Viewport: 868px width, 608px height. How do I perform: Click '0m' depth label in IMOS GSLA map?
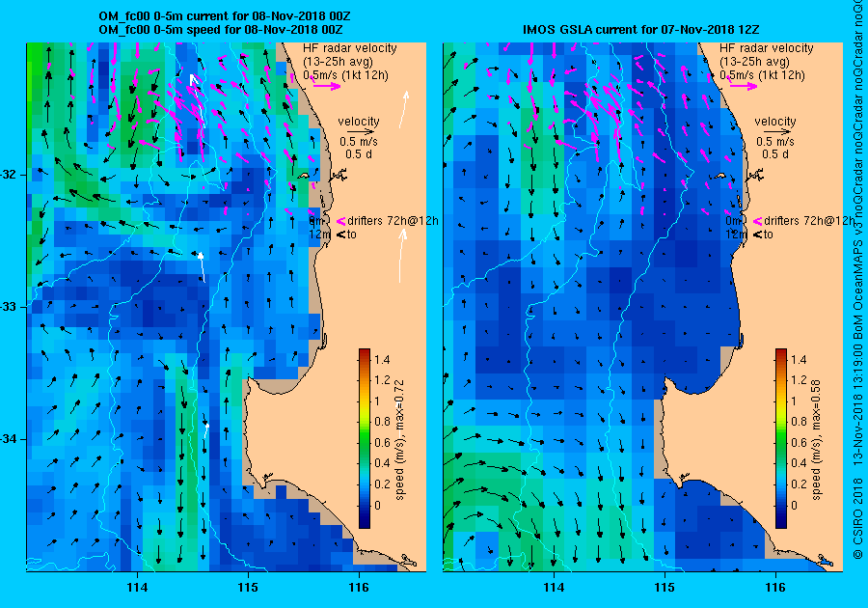click(x=734, y=221)
